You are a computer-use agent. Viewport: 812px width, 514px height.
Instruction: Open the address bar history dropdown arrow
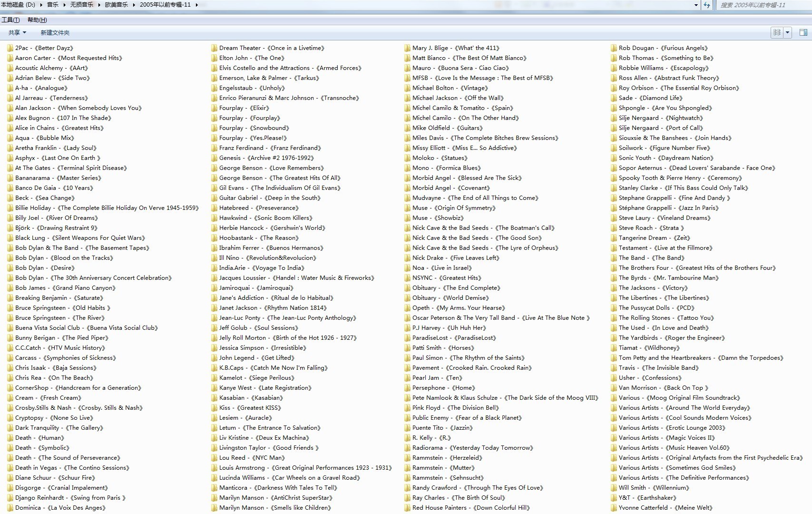[x=696, y=5]
